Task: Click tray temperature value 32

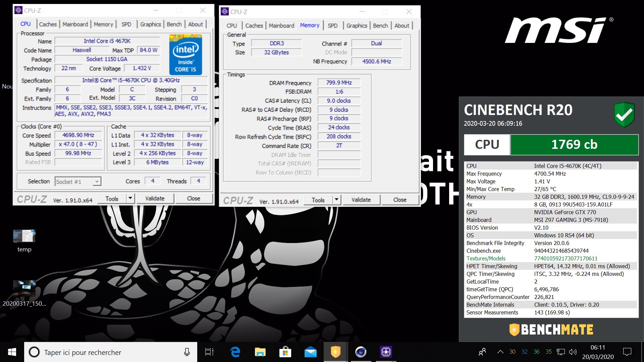Action: point(525,352)
